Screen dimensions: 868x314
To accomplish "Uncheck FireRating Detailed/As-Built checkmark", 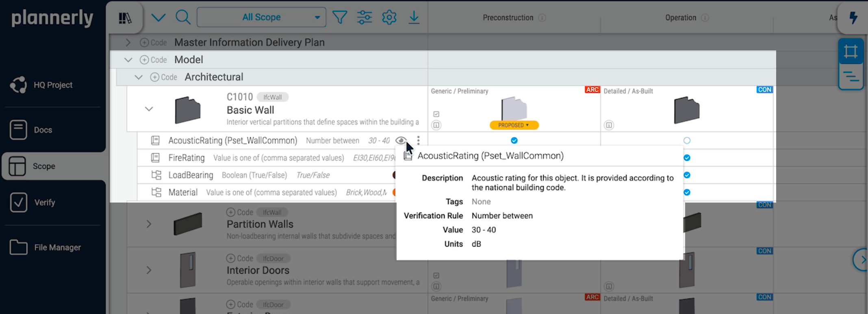I will [x=687, y=158].
